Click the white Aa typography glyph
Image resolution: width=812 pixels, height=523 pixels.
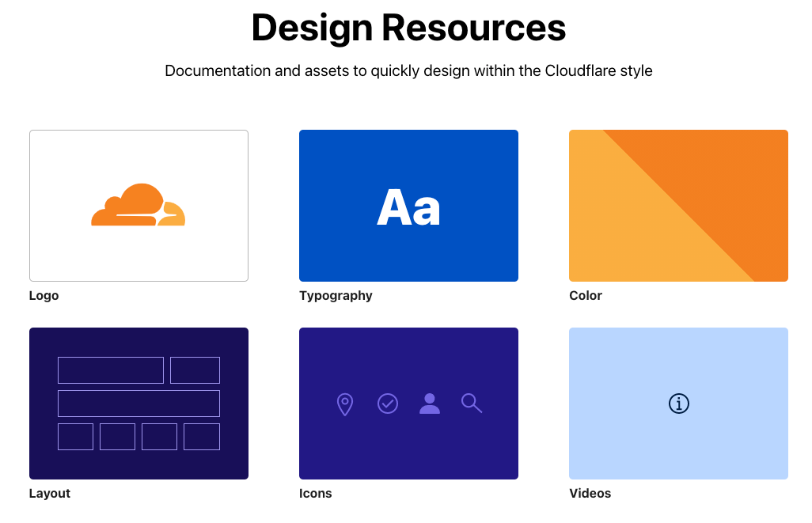coord(408,207)
